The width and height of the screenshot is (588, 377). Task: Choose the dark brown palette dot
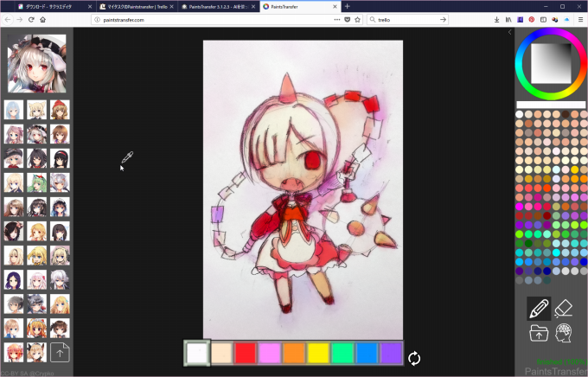[566, 114]
